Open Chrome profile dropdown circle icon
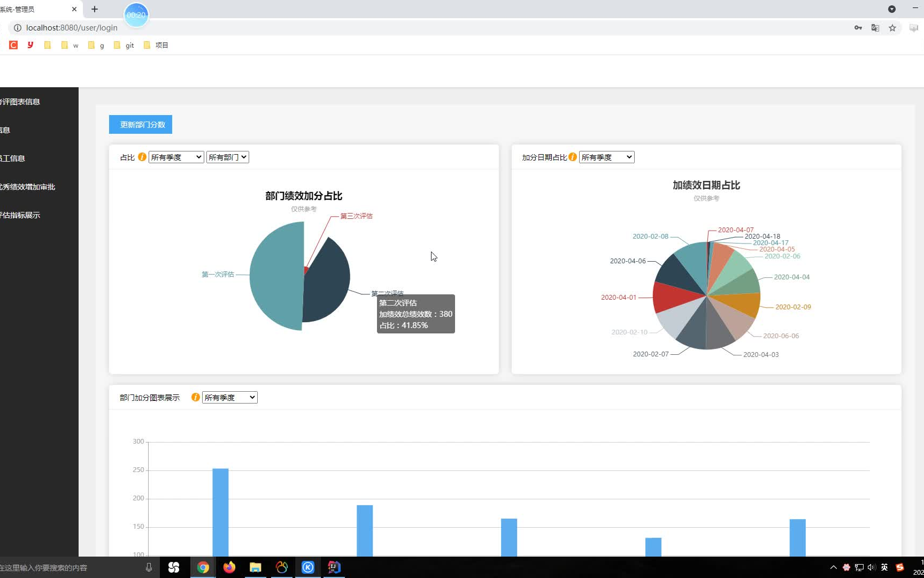This screenshot has width=924, height=578. pyautogui.click(x=891, y=9)
